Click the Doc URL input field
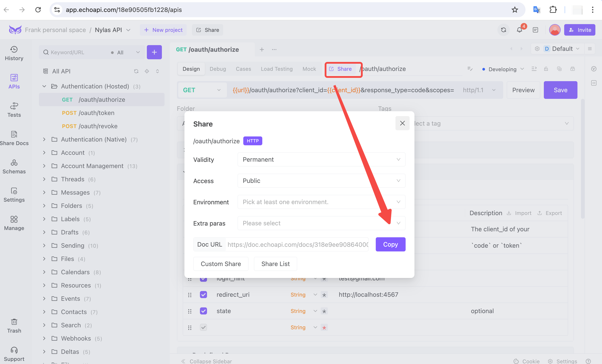This screenshot has height=364, width=602. click(298, 244)
